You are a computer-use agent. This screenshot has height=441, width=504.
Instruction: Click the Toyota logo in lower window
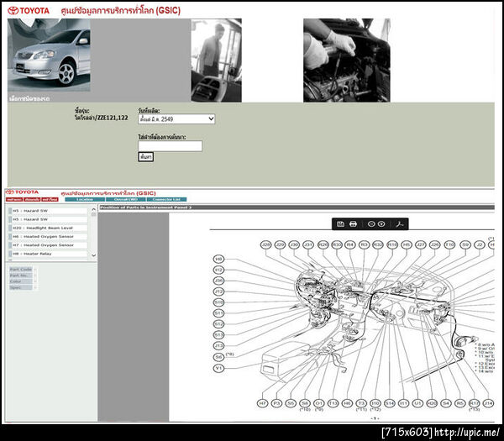[23, 192]
